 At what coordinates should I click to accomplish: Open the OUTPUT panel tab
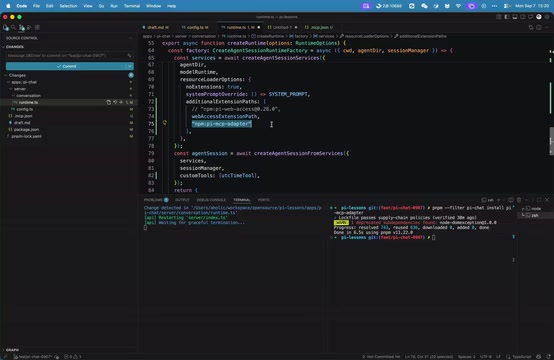point(182,200)
